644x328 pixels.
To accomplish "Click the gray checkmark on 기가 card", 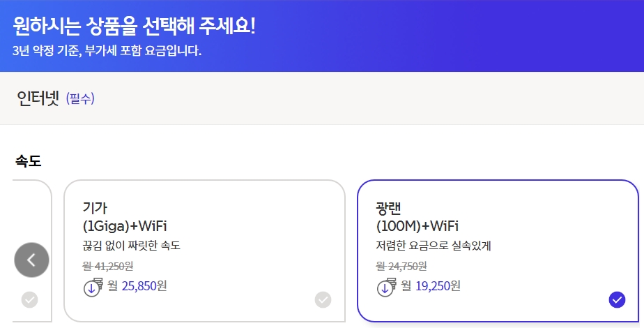I will click(x=323, y=299).
